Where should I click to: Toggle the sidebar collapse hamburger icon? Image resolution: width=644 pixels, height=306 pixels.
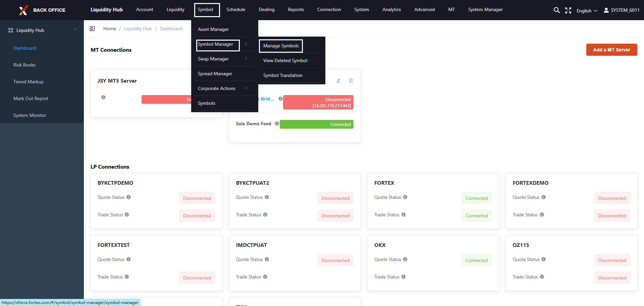92,29
